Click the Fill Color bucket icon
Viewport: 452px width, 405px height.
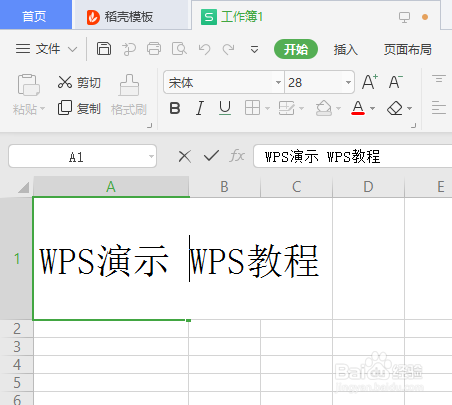(x=324, y=108)
